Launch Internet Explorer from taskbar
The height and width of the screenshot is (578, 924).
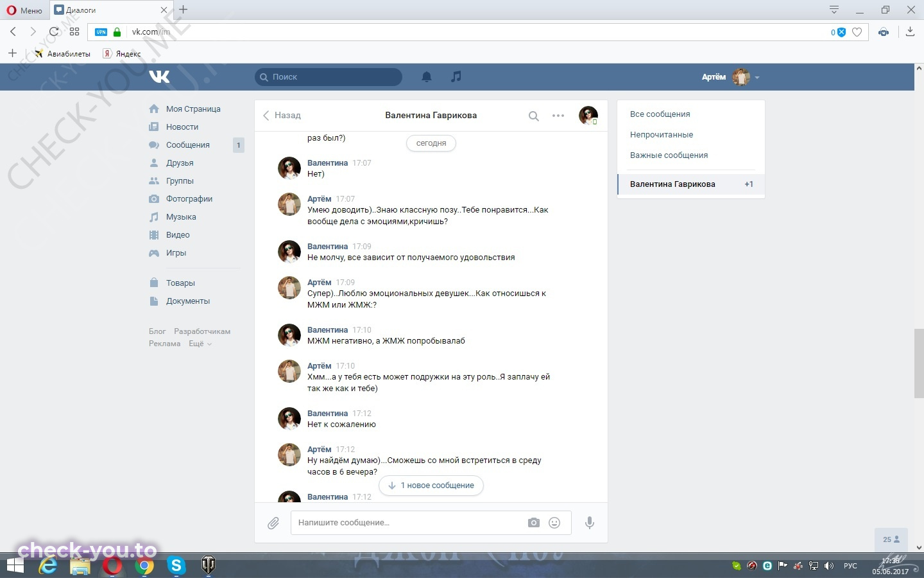tap(48, 566)
